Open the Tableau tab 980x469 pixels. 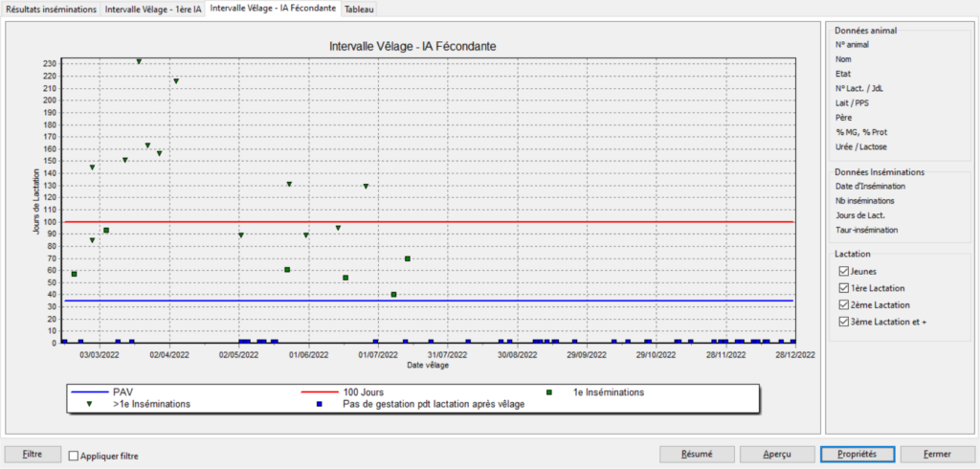tap(360, 10)
